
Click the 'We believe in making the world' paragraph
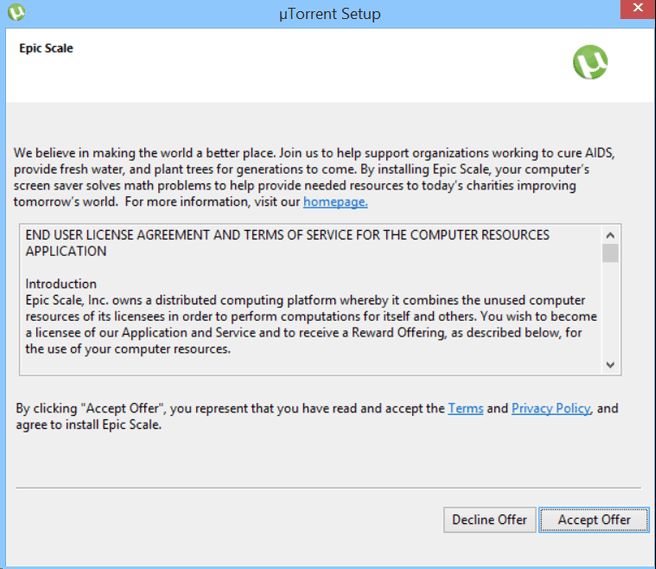[x=314, y=177]
